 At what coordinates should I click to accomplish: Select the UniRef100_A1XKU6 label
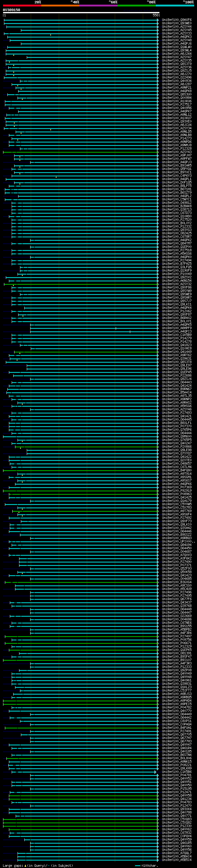coord(176,101)
